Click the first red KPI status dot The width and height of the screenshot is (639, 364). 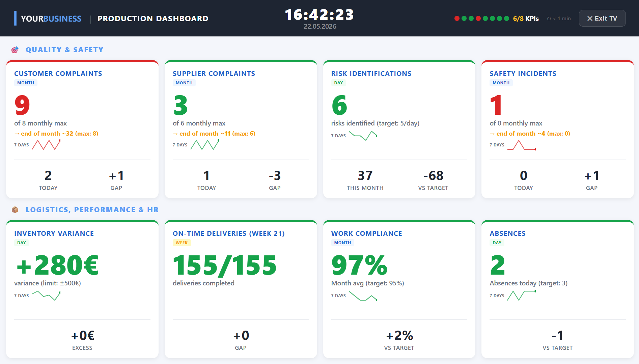point(457,19)
